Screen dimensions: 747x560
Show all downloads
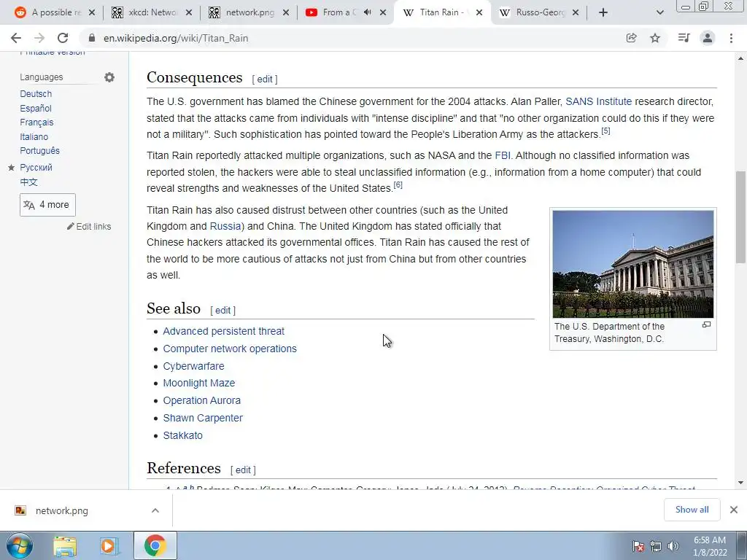click(x=692, y=510)
